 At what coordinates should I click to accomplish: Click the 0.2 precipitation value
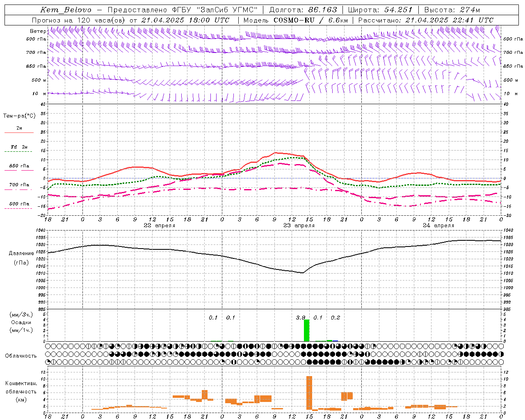click(x=336, y=318)
